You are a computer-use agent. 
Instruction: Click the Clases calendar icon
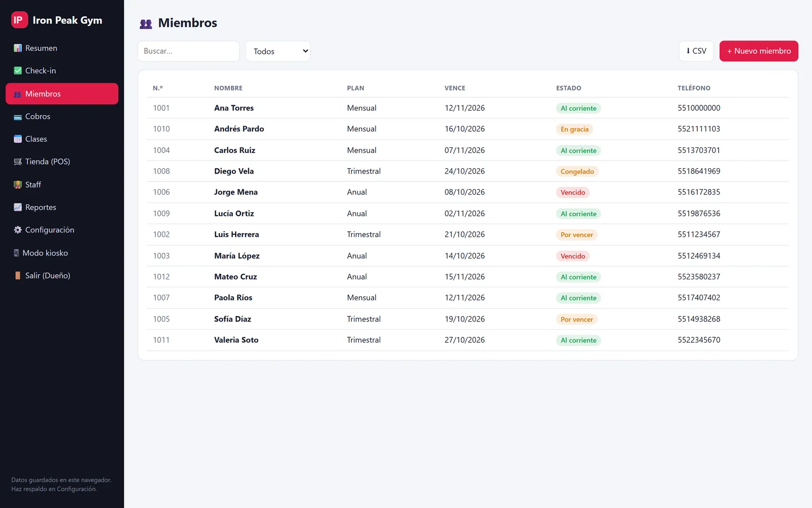(x=18, y=139)
